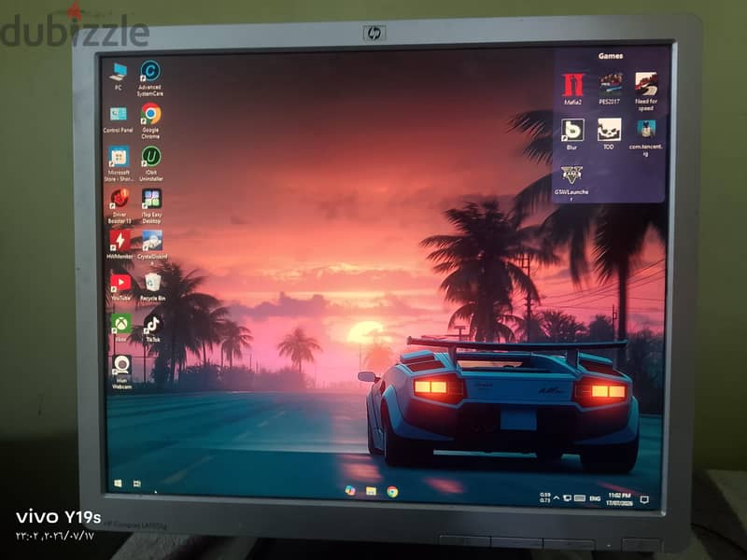
Task: Open the PC desktop icon
Action: click(119, 77)
